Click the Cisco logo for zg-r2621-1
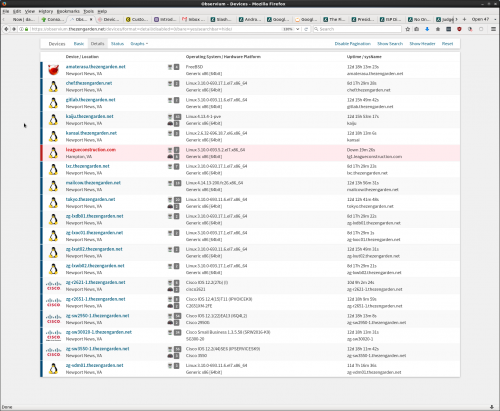This screenshot has height=411, width=500. 53,286
